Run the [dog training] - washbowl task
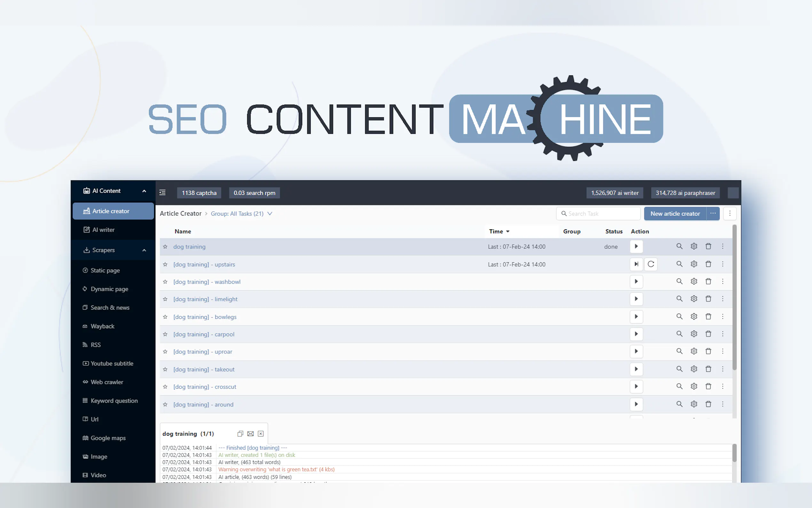 pos(636,282)
